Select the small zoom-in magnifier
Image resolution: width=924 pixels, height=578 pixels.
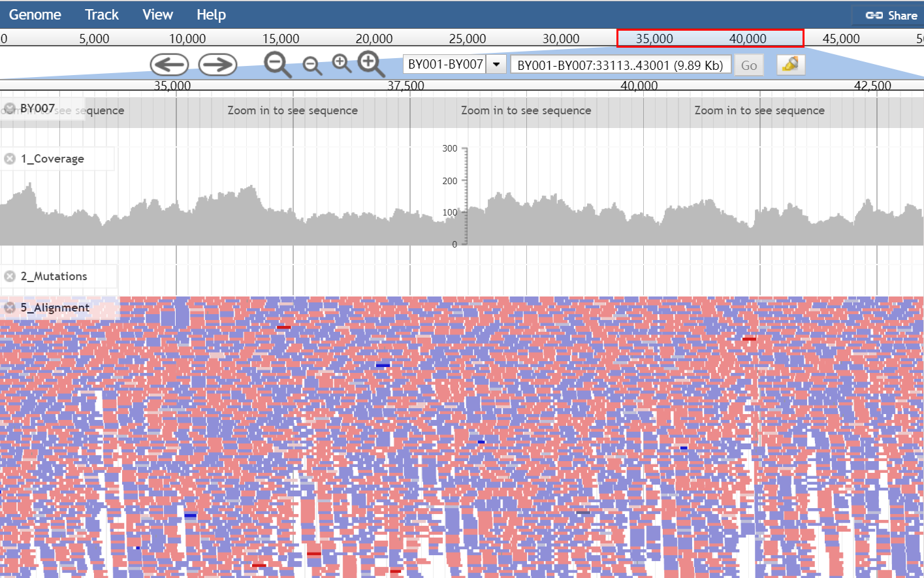point(341,62)
